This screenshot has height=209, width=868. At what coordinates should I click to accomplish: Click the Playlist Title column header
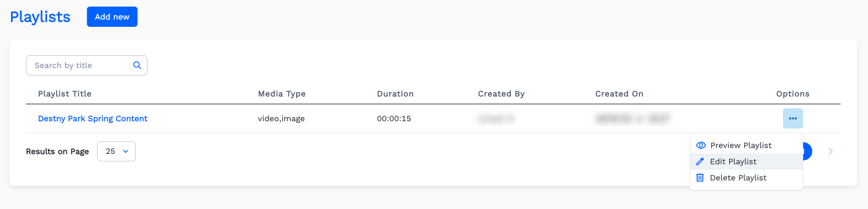click(65, 94)
